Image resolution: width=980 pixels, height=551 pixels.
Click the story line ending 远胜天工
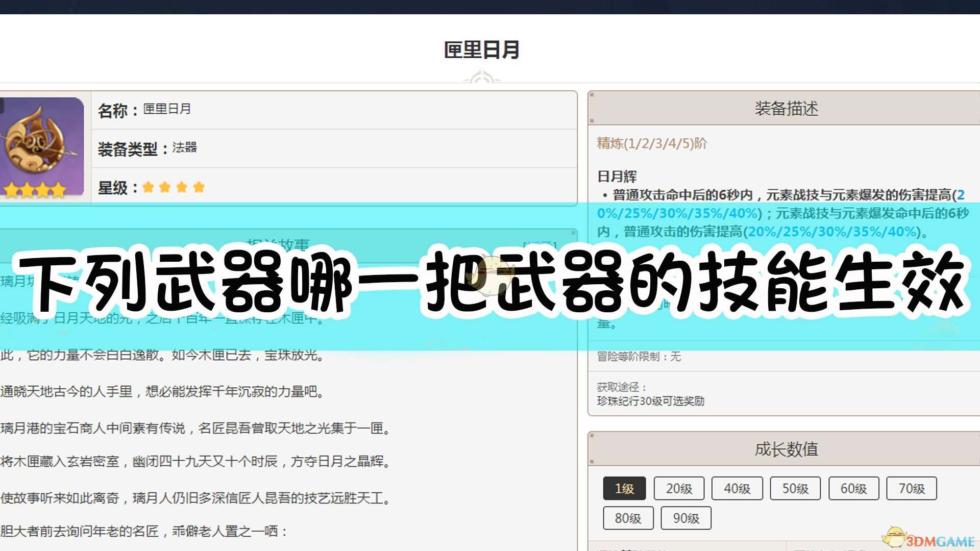point(195,498)
